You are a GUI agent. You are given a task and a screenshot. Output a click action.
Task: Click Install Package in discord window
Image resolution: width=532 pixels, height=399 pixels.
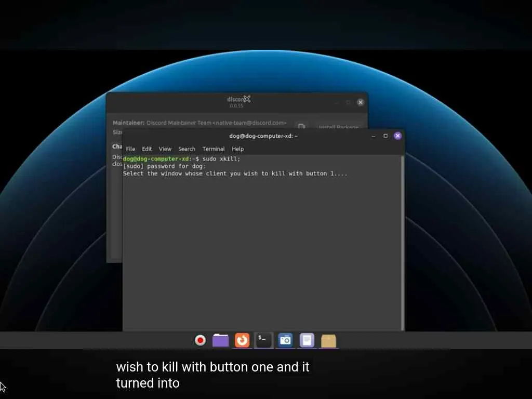[x=338, y=127]
